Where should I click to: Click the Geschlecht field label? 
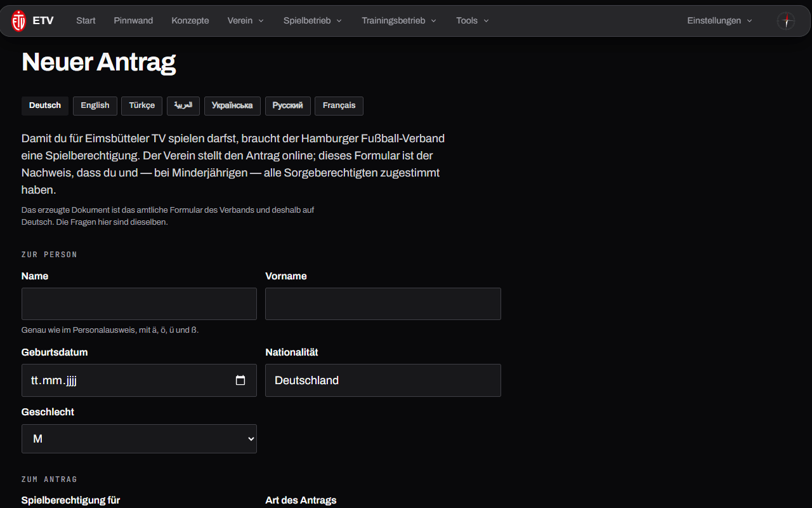click(48, 412)
